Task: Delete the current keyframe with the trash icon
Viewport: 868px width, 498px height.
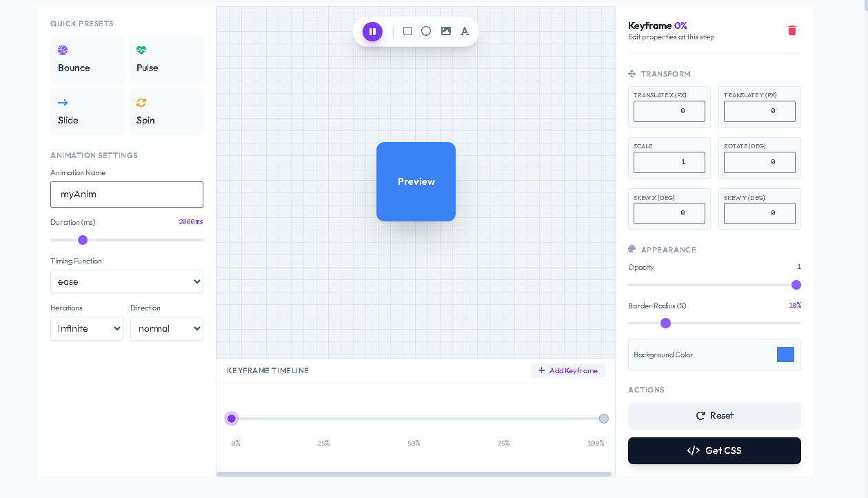Action: tap(791, 30)
